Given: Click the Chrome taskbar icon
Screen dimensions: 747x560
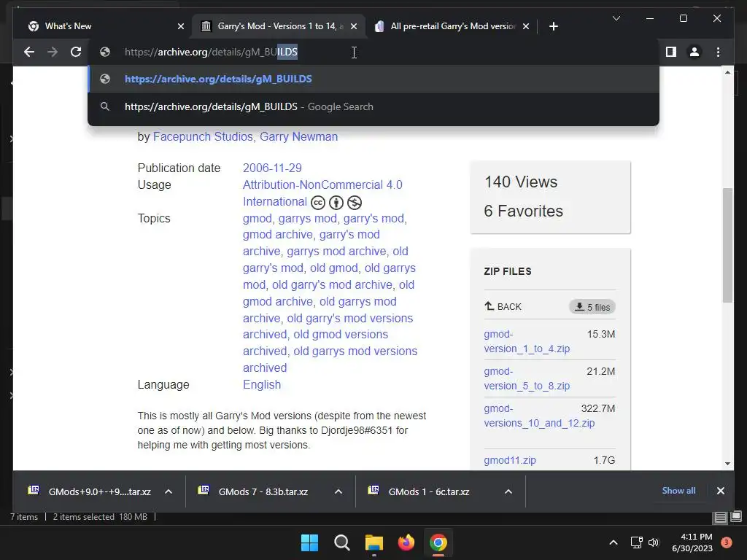Looking at the screenshot, I should pyautogui.click(x=438, y=542).
